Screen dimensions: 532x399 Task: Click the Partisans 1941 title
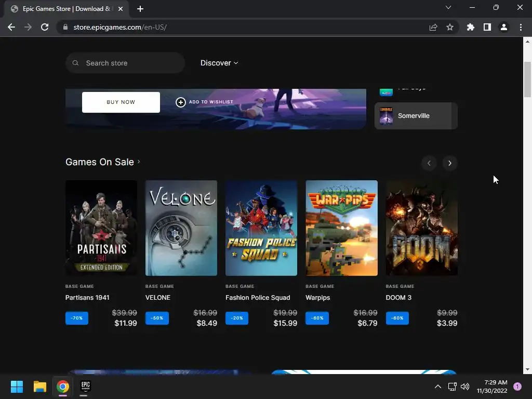(87, 298)
